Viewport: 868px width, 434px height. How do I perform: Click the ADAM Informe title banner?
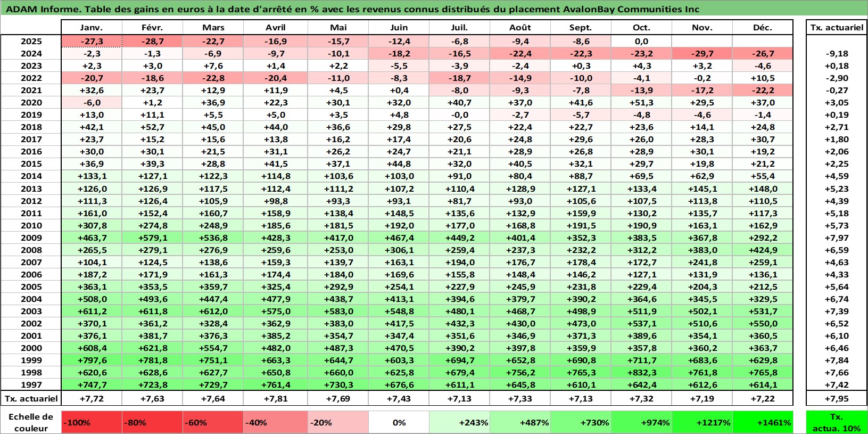434,9
